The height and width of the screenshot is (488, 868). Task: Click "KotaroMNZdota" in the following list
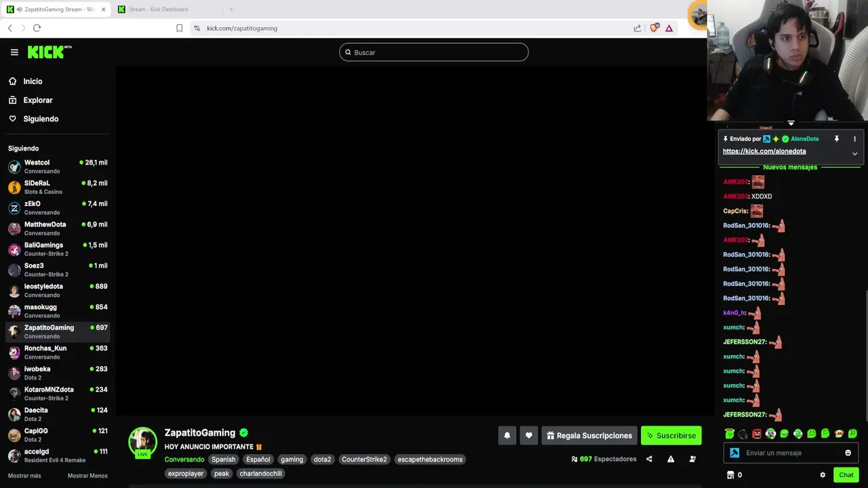point(49,390)
